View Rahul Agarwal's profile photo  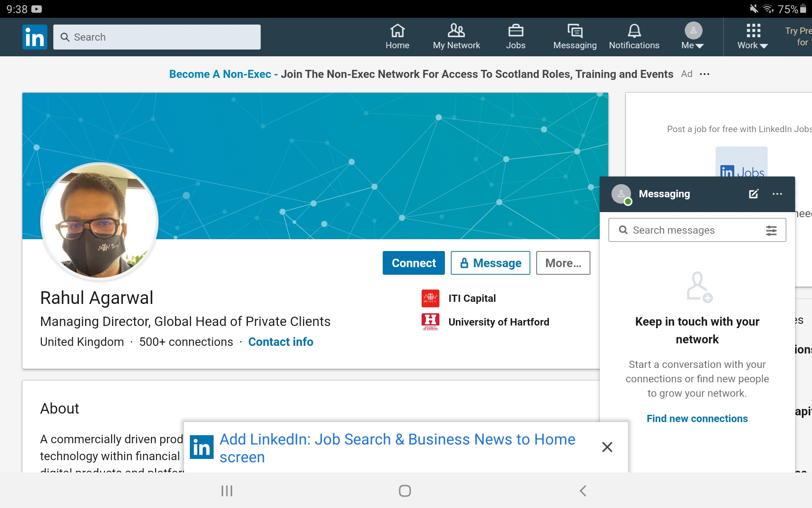point(100,221)
